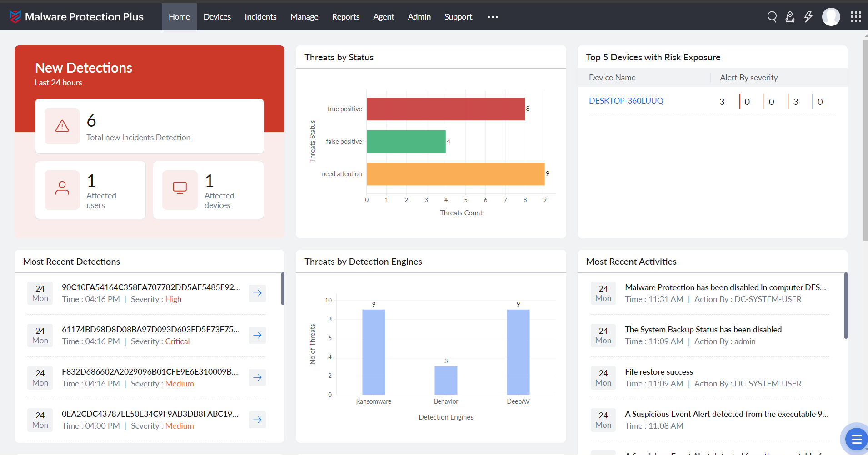Click the quick actions lightning icon
The width and height of the screenshot is (868, 455).
point(808,16)
